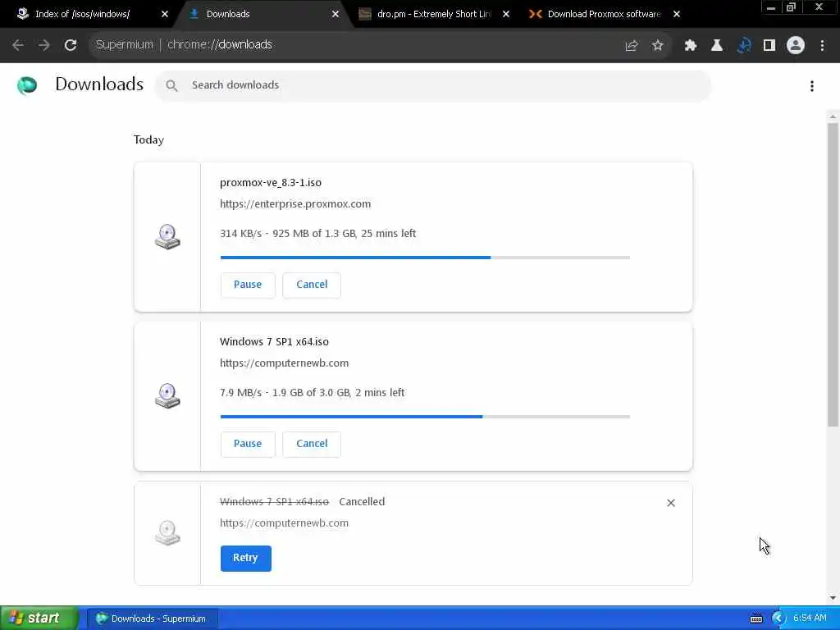Click the keyboard icon in system tray
The width and height of the screenshot is (840, 630).
(756, 619)
